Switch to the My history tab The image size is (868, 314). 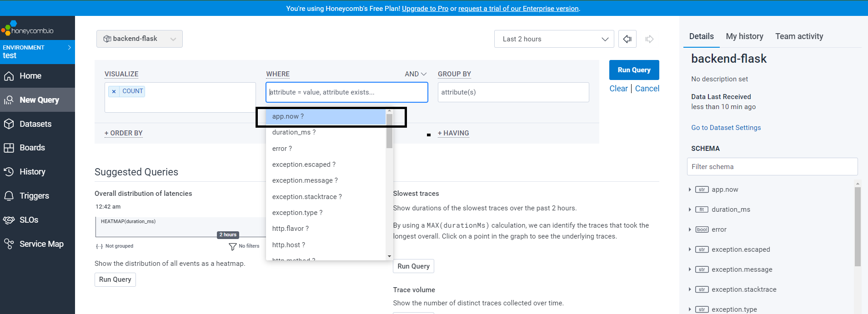744,36
